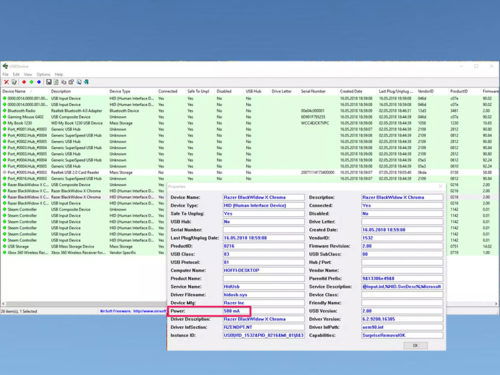
Task: Click the red dot disable device icon
Action: pyautogui.click(x=24, y=82)
